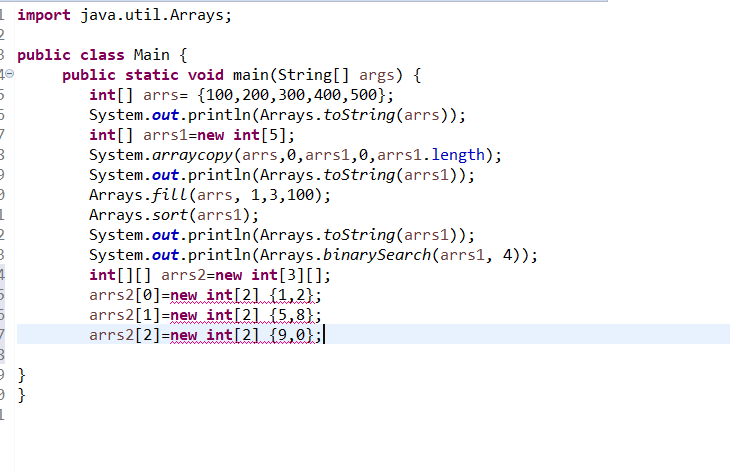The height and width of the screenshot is (472, 730).
Task: Collapse the main method fold marker
Action: 9,74
